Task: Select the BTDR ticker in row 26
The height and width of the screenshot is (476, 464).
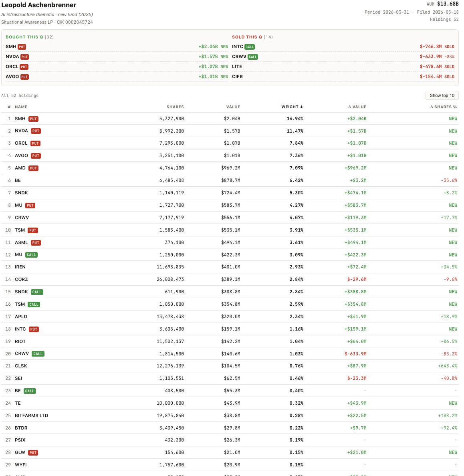Action: pyautogui.click(x=21, y=428)
